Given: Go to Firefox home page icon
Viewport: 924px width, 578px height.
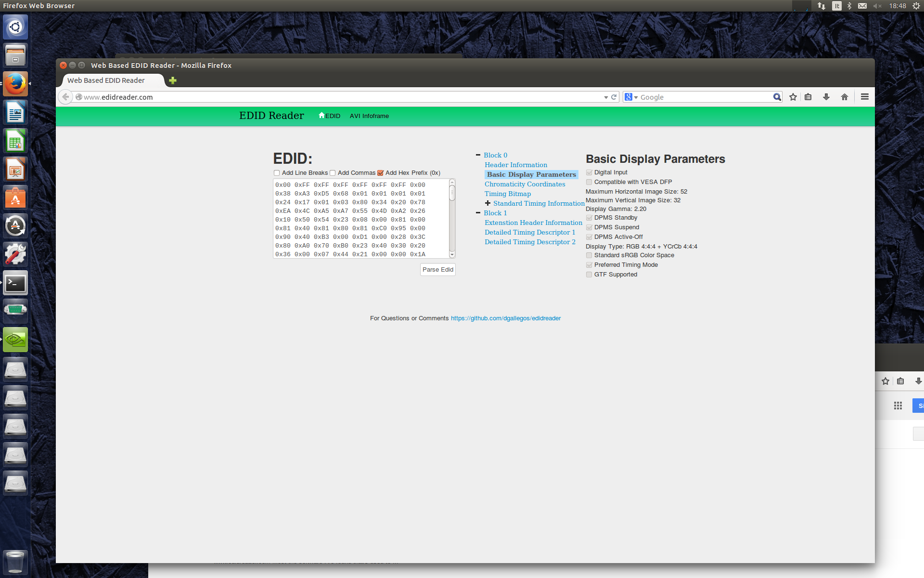Looking at the screenshot, I should (845, 97).
